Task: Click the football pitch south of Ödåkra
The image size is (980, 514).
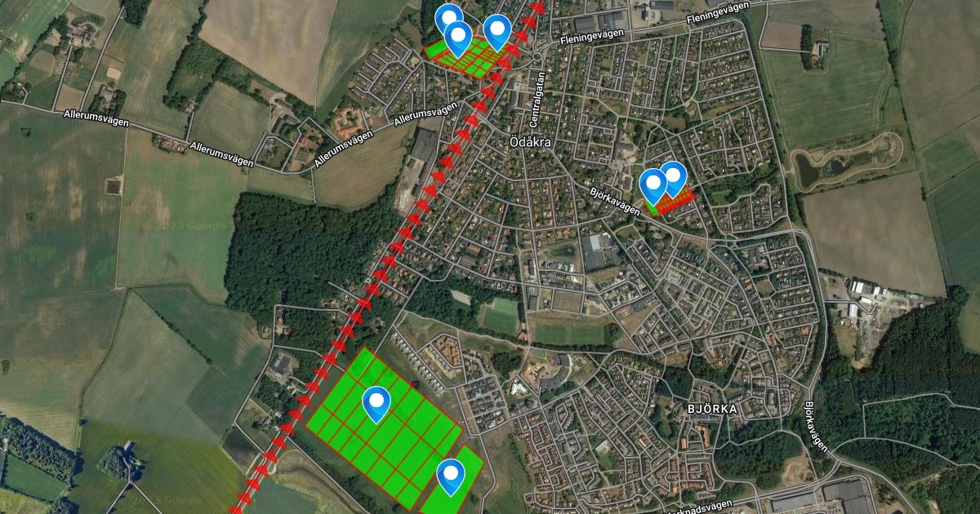Action: [501, 316]
